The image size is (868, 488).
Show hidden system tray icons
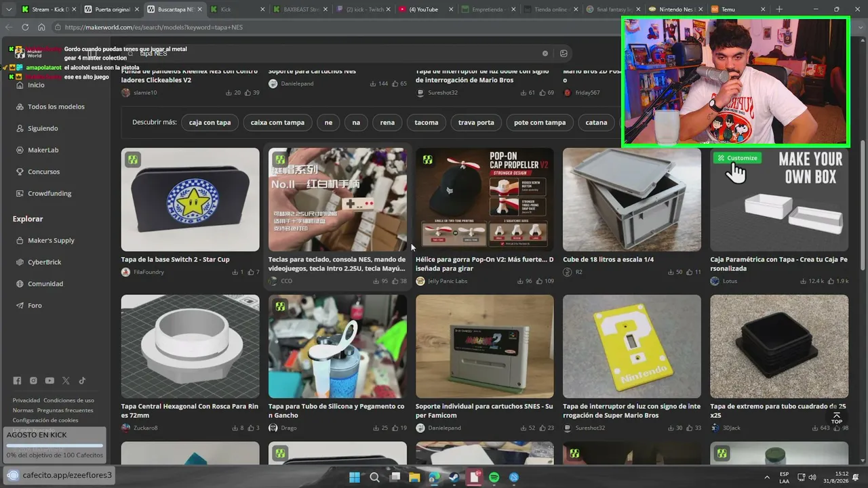(x=767, y=477)
